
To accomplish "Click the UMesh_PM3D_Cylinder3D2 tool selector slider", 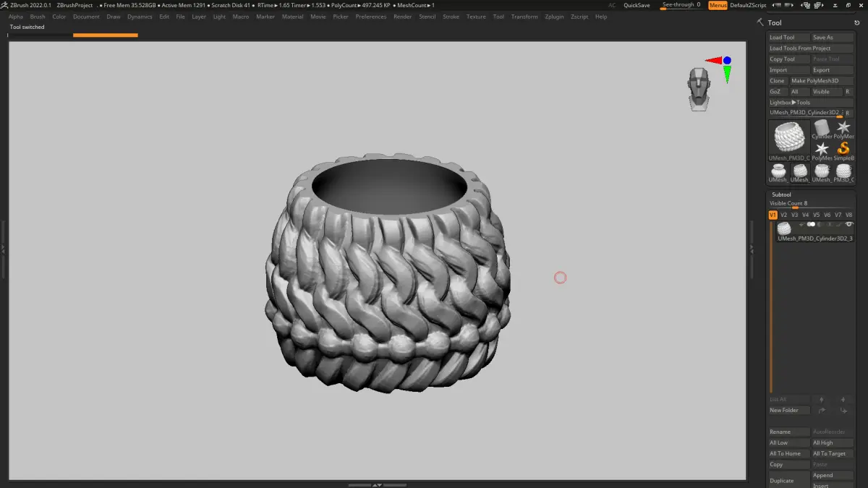I will (x=806, y=114).
